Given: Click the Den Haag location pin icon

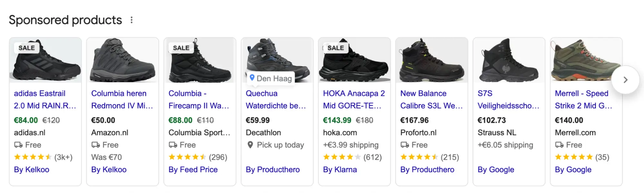Looking at the screenshot, I should pos(252,78).
